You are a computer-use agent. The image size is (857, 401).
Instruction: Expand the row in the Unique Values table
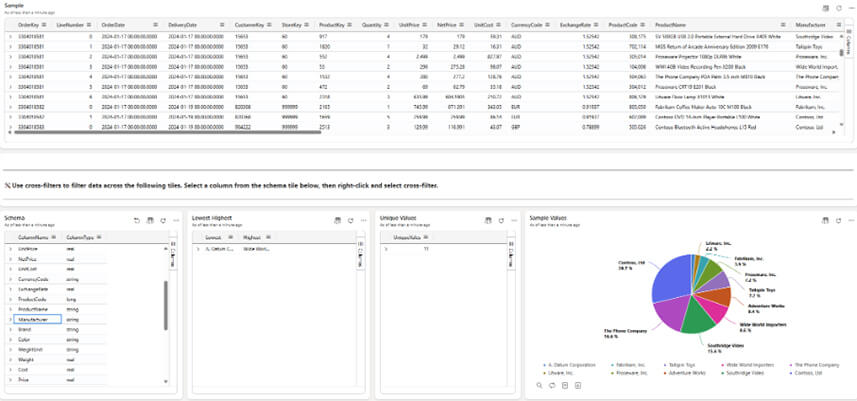tap(386, 249)
